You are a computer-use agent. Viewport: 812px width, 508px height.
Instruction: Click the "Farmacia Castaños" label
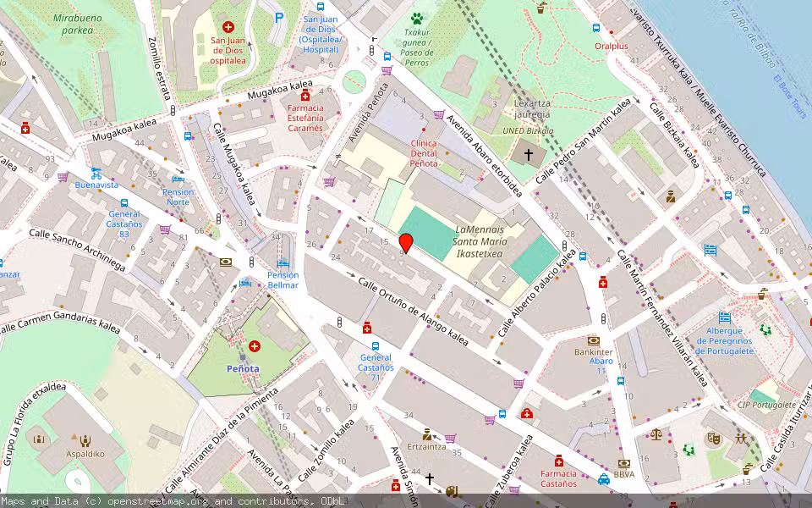coord(558,478)
